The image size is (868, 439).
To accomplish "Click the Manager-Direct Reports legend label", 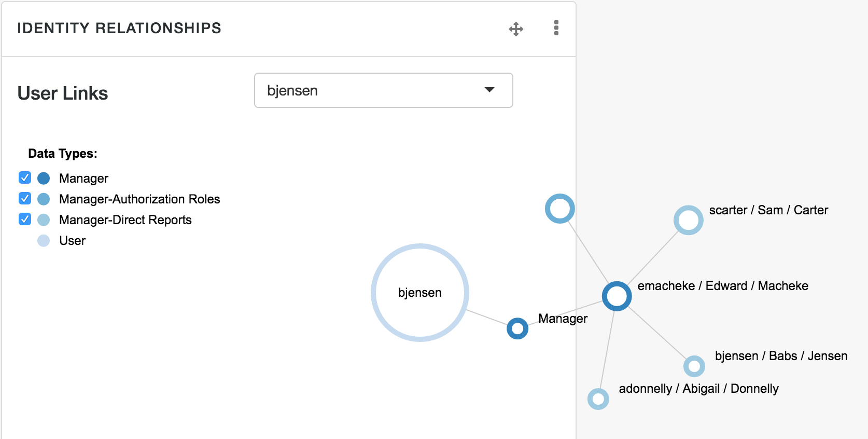I will pos(125,220).
